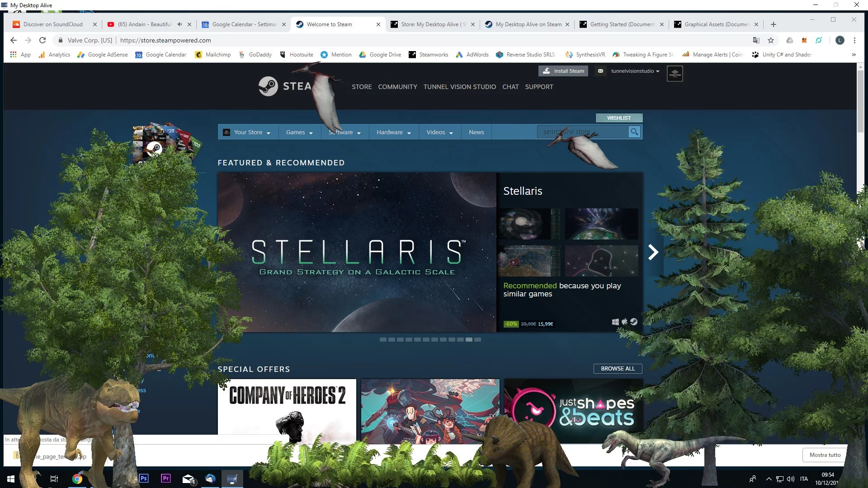The width and height of the screenshot is (868, 488).
Task: Open the WISHLIST button
Action: (x=619, y=118)
